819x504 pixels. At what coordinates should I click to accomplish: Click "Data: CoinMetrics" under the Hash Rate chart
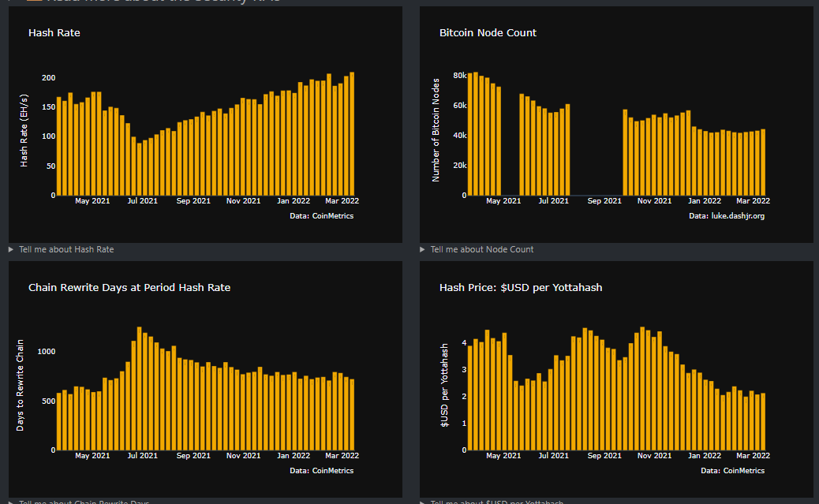pos(322,215)
